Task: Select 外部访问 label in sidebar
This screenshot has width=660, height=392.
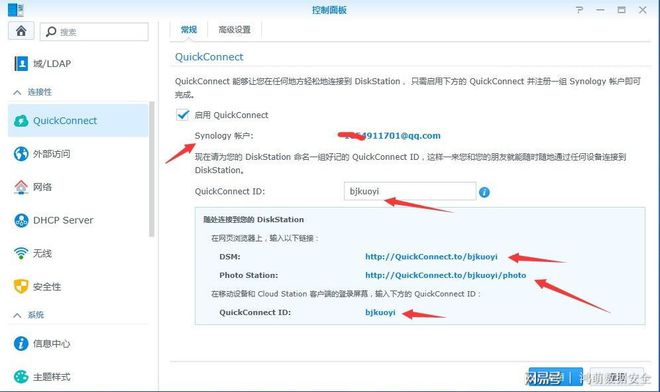Action: click(x=52, y=154)
